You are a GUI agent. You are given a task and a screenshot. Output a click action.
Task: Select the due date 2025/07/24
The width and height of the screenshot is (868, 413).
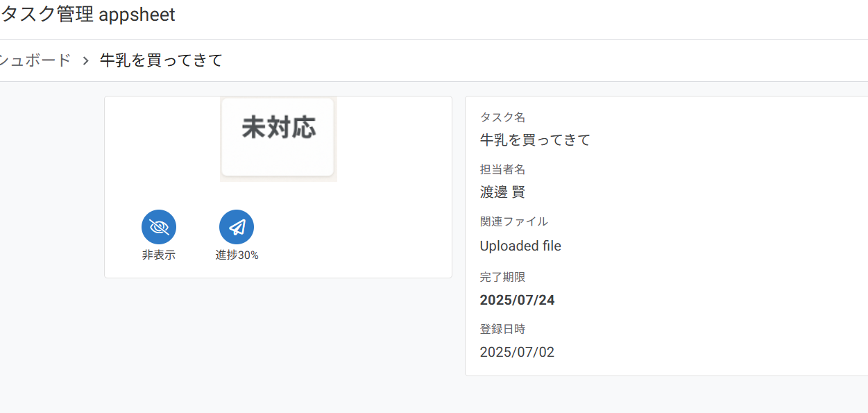click(517, 300)
